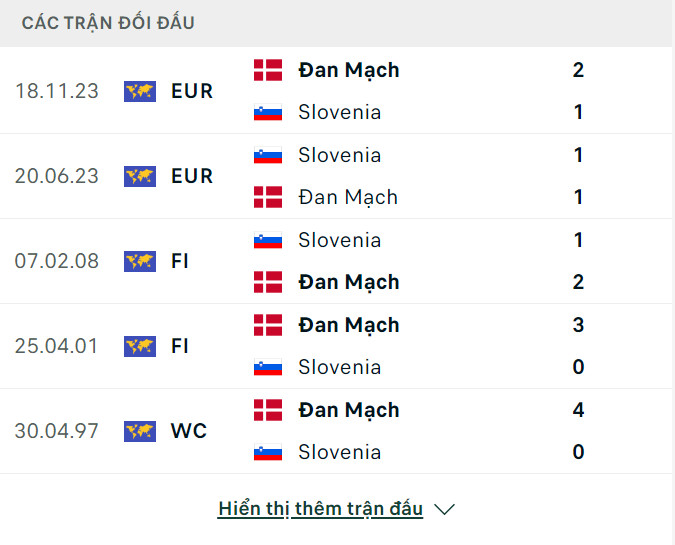Click the 07.02.08 match date

pos(57,261)
